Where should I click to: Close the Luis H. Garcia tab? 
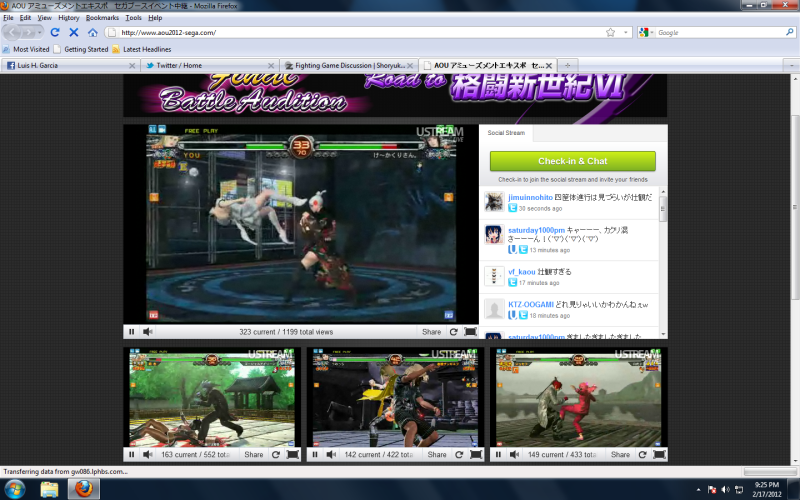(x=132, y=66)
